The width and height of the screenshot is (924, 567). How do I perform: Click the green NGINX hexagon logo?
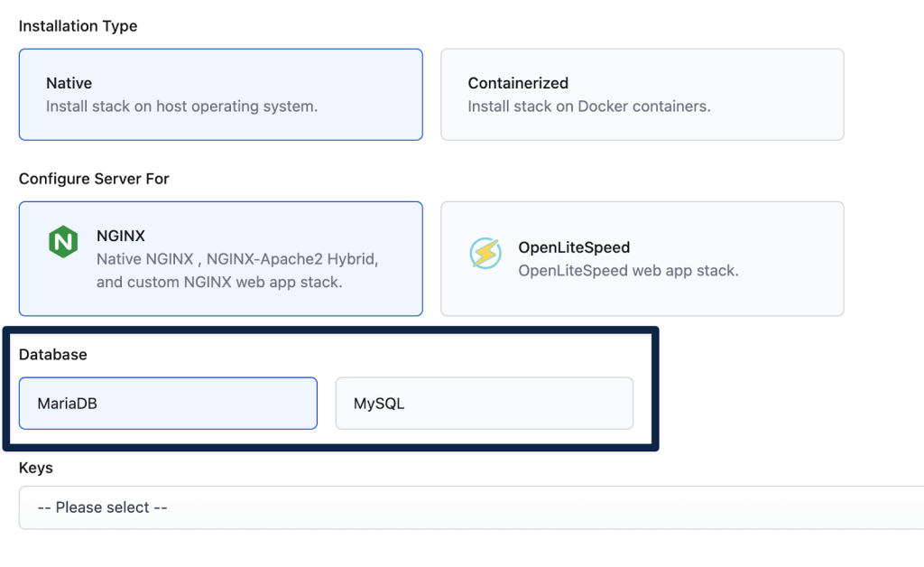(x=63, y=241)
